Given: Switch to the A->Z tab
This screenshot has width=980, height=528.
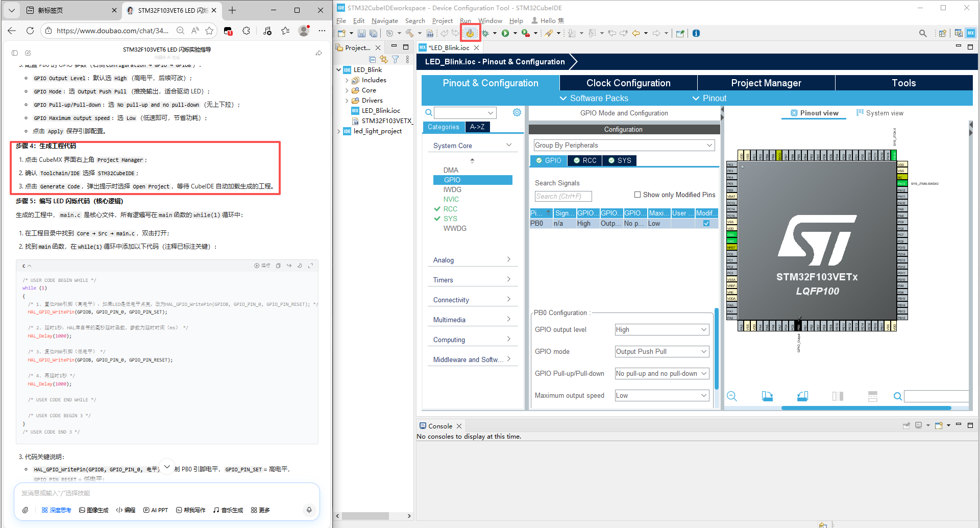Looking at the screenshot, I should coord(477,127).
